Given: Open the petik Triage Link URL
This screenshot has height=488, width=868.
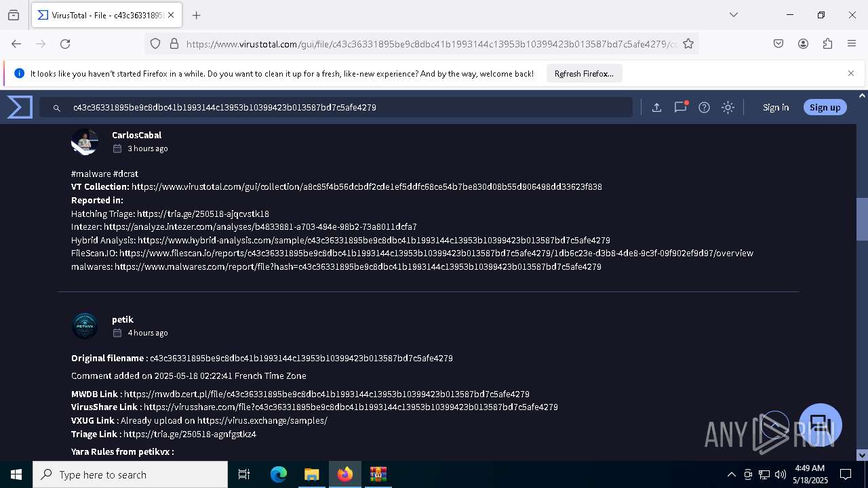Looking at the screenshot, I should click(190, 434).
